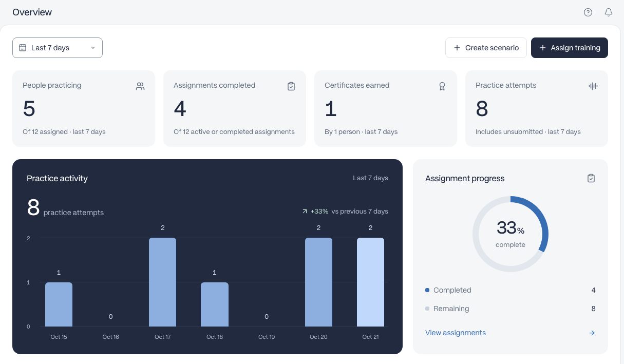624x364 pixels.
Task: Click the "+33%" change value
Action: (x=319, y=212)
